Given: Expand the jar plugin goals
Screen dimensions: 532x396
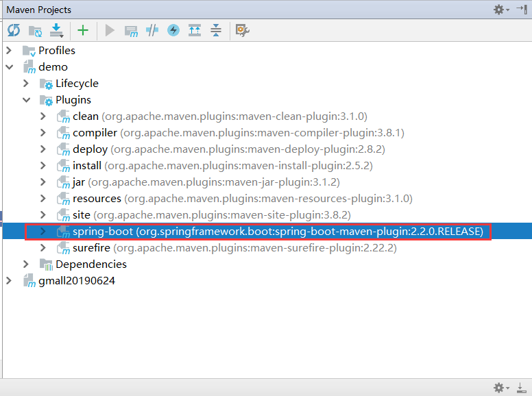Looking at the screenshot, I should [x=43, y=182].
